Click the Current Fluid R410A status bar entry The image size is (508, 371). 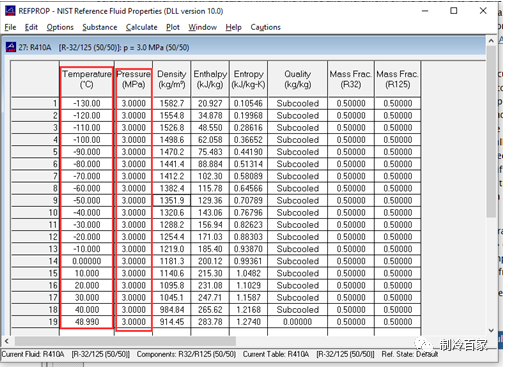pos(66,354)
